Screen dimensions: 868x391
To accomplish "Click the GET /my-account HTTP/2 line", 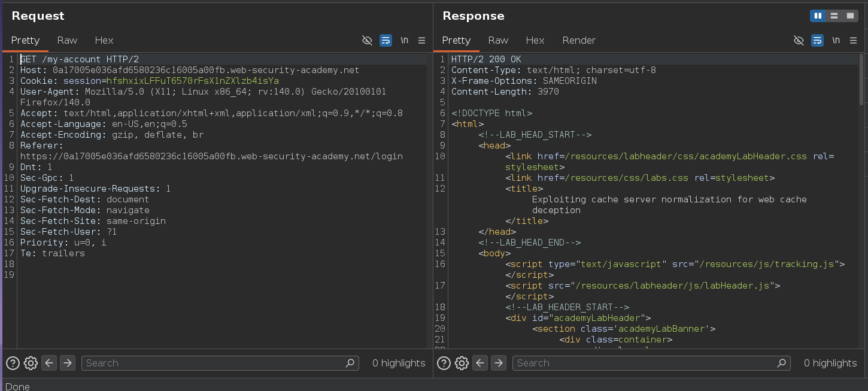I will click(80, 59).
